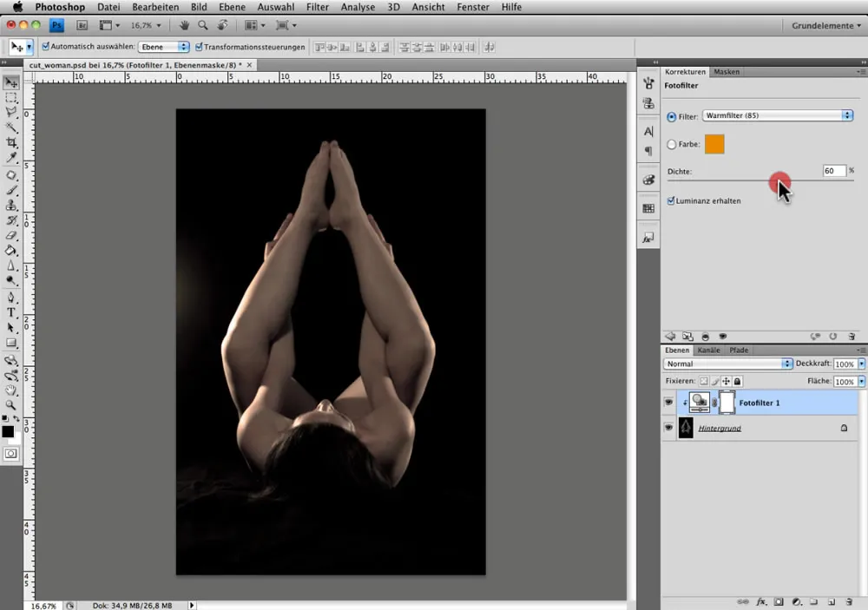Click the fx layer style icon

[761, 600]
